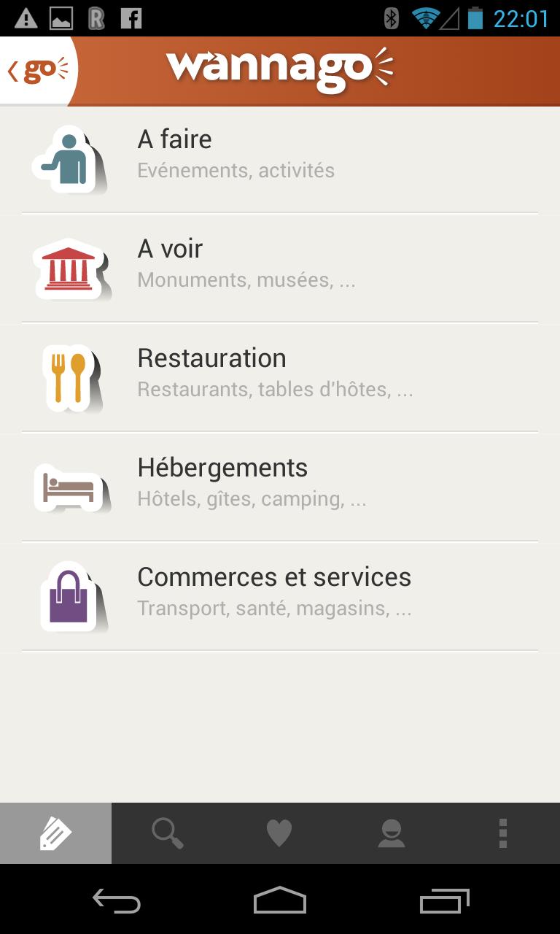The height and width of the screenshot is (934, 560).
Task: Select the tag categories tab
Action: click(x=55, y=833)
